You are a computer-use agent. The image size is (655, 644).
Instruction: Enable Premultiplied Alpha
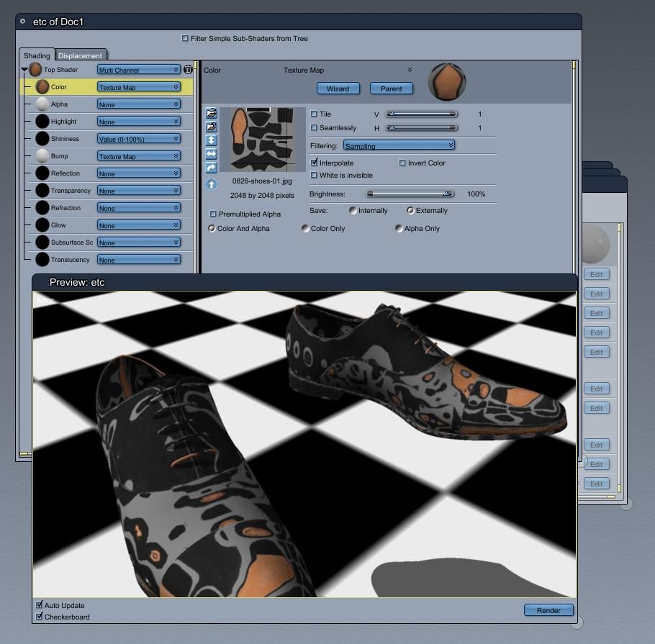pyautogui.click(x=213, y=214)
